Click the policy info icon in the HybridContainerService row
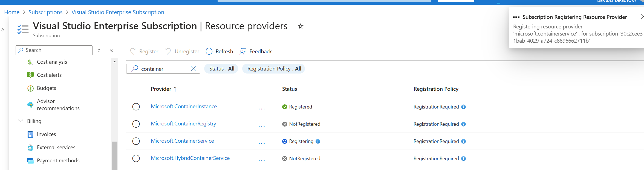The height and width of the screenshot is (170, 644). click(463, 159)
